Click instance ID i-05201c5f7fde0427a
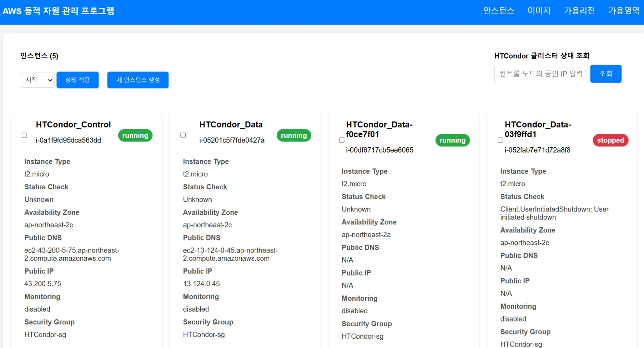This screenshot has height=348, width=644. pyautogui.click(x=232, y=140)
